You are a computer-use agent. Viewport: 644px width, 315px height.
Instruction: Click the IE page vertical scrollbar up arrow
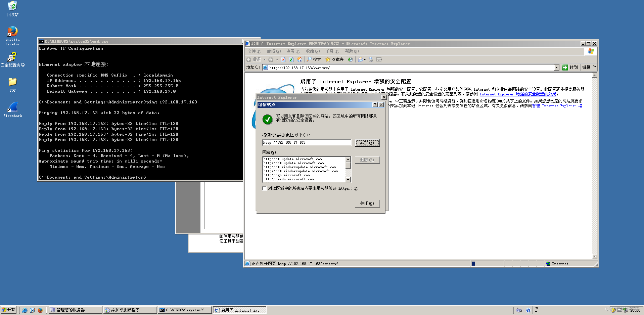coord(594,76)
